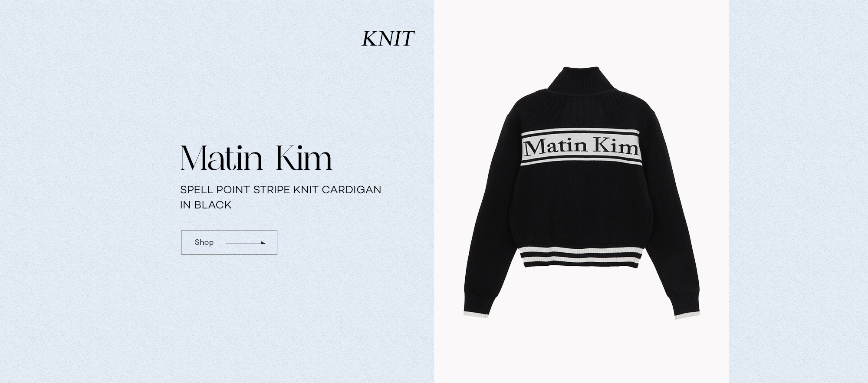Click the Shop button
Screen dimensions: 868x383
pyautogui.click(x=229, y=242)
